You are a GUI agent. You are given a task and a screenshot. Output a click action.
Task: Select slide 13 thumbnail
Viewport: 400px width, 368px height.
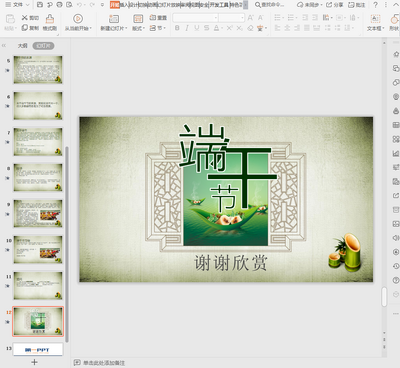click(38, 349)
